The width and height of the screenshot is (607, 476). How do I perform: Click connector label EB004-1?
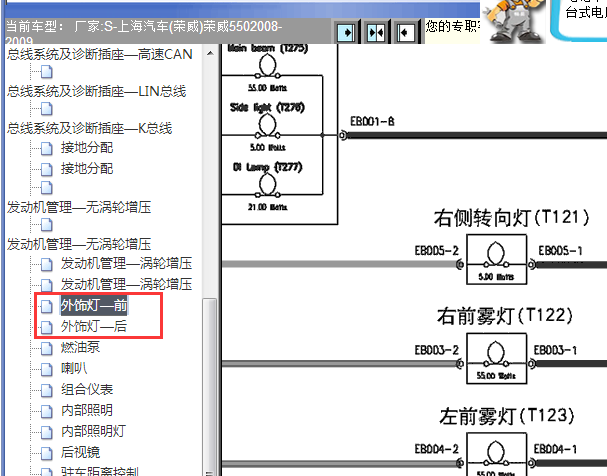pyautogui.click(x=555, y=449)
